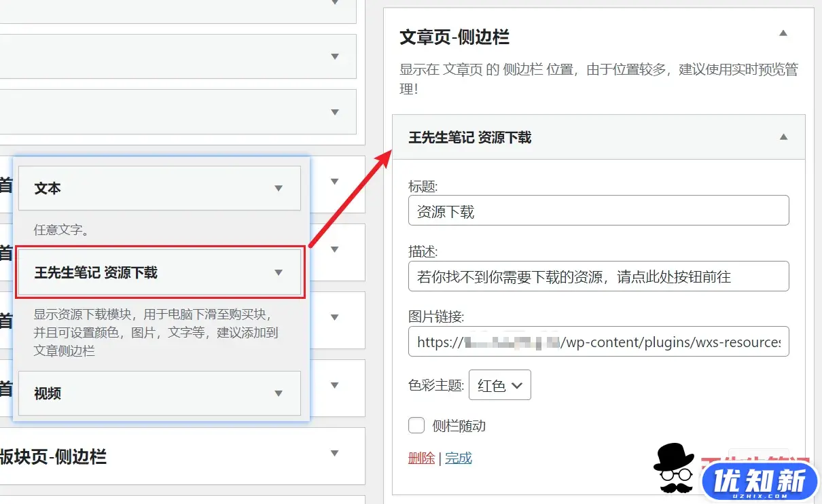This screenshot has height=504, width=822.
Task: Click the 完成 done link
Action: [459, 458]
